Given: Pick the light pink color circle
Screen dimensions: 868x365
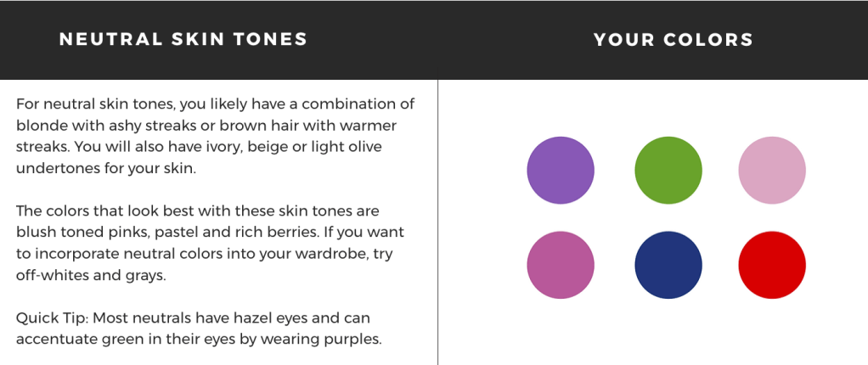Looking at the screenshot, I should click(772, 170).
